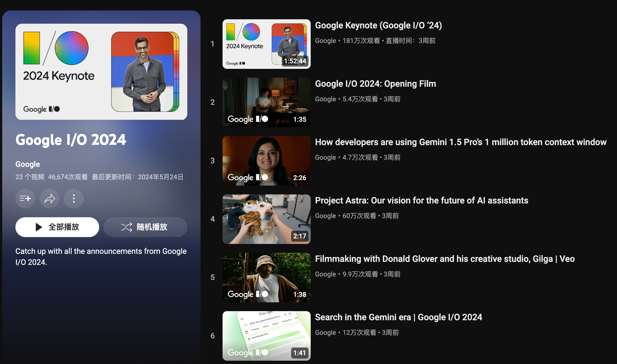This screenshot has width=617, height=364.
Task: Click the 12万次观看 view count text
Action: point(359,333)
